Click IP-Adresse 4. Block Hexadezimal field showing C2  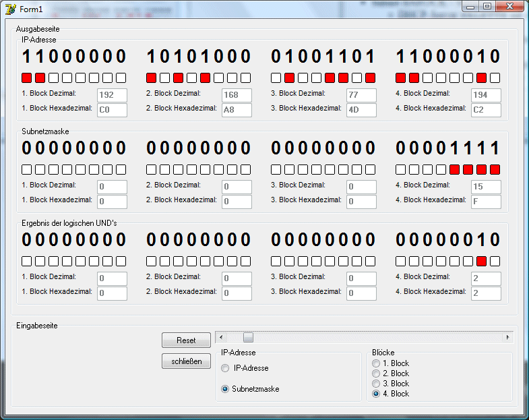click(486, 110)
